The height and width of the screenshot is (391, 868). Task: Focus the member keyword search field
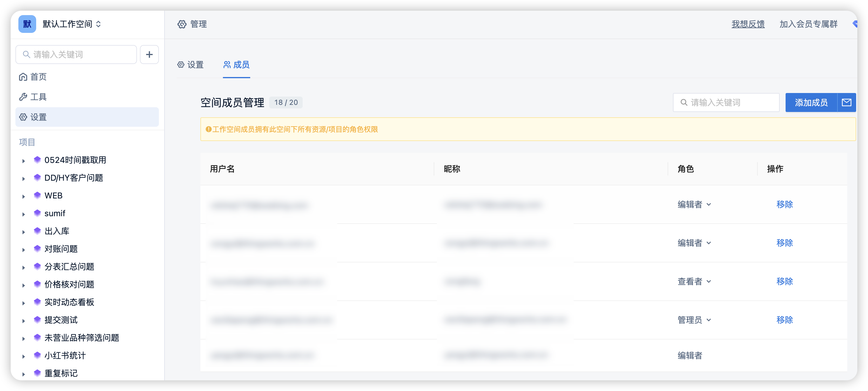coord(726,102)
